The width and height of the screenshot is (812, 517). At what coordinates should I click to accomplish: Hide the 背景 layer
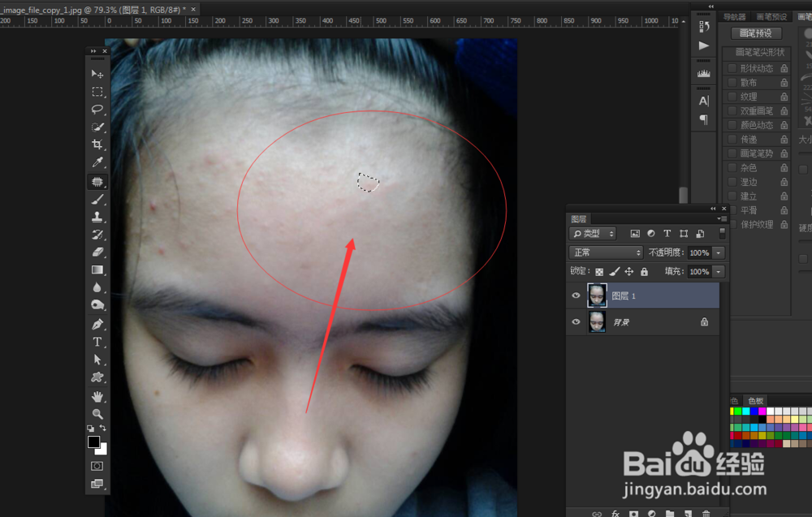coord(576,322)
